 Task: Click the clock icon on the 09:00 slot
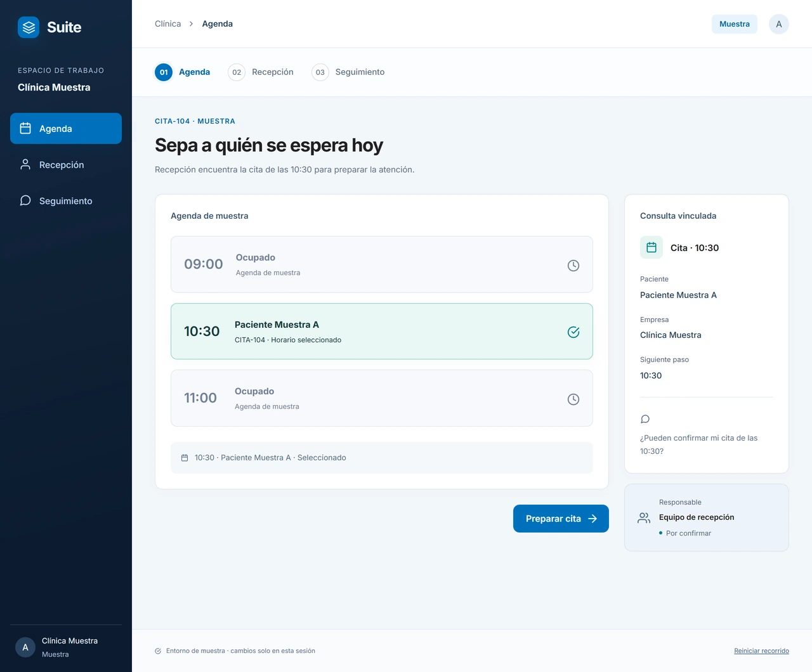[573, 266]
